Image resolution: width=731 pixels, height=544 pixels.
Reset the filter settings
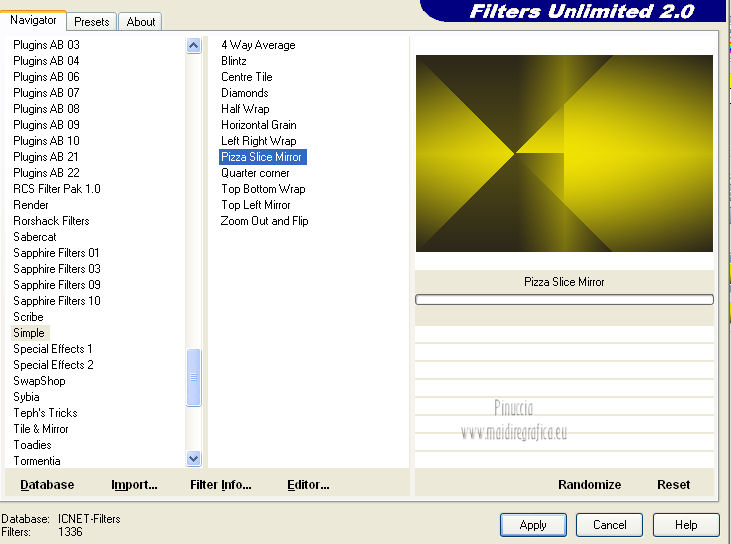[673, 484]
